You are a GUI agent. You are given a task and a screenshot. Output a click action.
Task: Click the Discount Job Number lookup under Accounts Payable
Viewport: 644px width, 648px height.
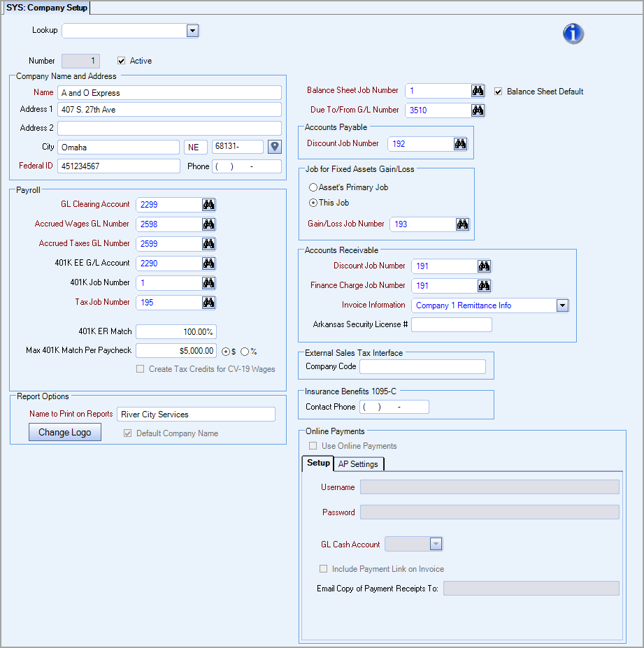[x=460, y=143]
